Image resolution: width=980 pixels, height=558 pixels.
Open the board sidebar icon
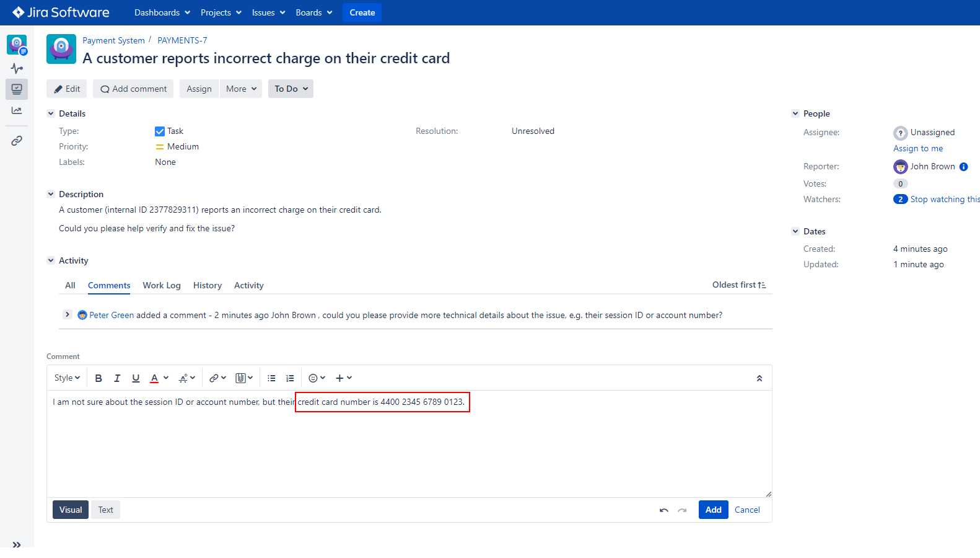click(17, 89)
